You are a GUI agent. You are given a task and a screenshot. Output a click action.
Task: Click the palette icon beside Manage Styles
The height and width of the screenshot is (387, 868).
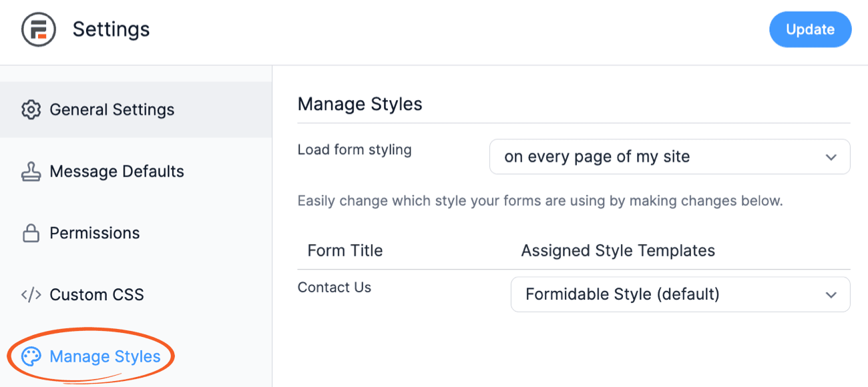click(x=31, y=356)
